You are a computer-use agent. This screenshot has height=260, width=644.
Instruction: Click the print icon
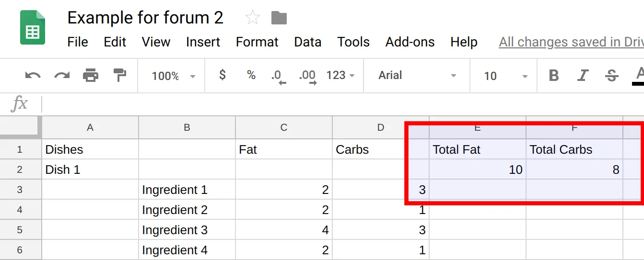point(90,75)
